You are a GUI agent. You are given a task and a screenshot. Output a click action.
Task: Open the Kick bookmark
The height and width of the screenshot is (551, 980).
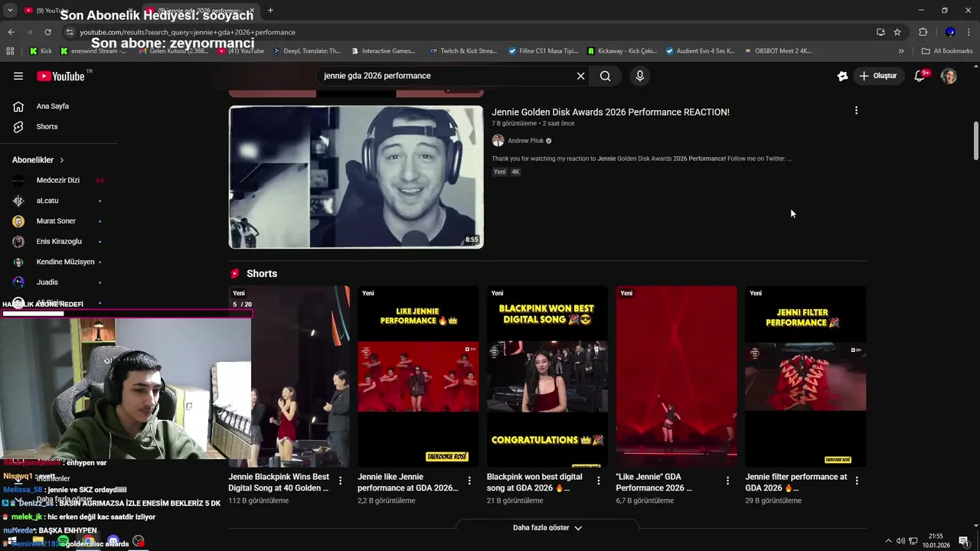[x=41, y=51]
